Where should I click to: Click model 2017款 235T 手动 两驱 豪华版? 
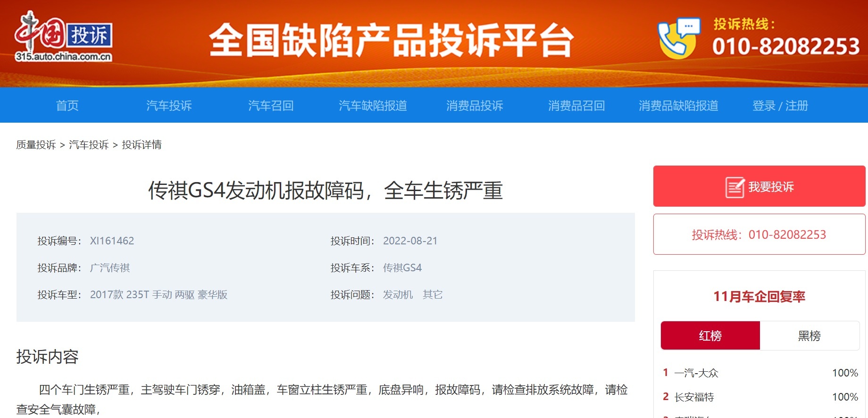[159, 295]
